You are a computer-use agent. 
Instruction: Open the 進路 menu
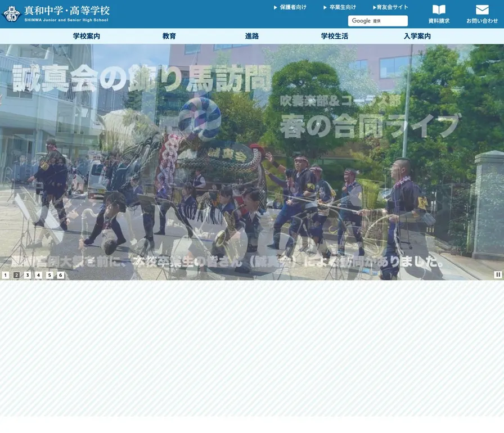[x=251, y=36]
